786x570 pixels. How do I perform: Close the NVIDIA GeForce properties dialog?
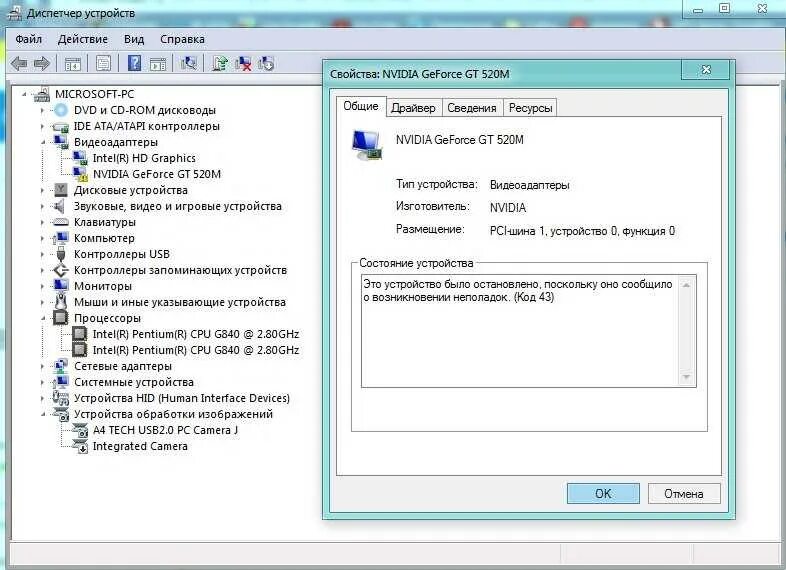706,70
